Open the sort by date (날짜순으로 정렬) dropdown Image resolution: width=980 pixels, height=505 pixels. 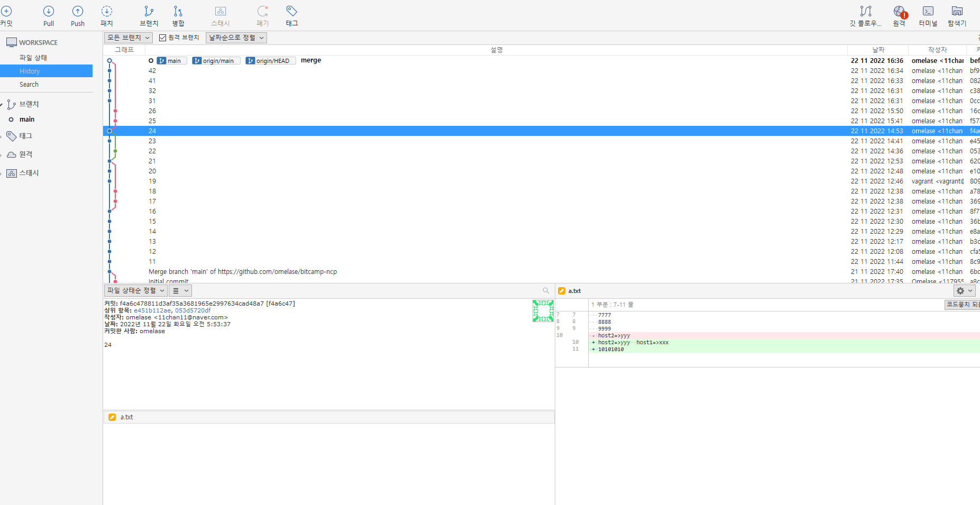tap(236, 38)
